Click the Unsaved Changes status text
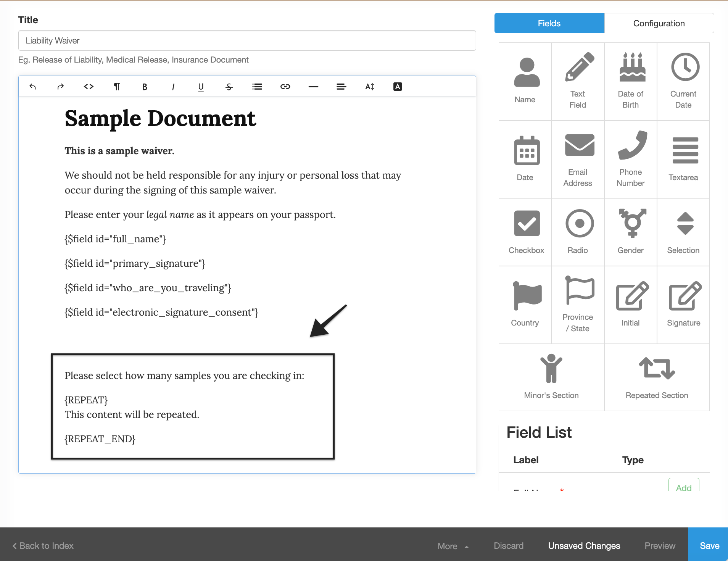This screenshot has width=728, height=561. (x=584, y=546)
